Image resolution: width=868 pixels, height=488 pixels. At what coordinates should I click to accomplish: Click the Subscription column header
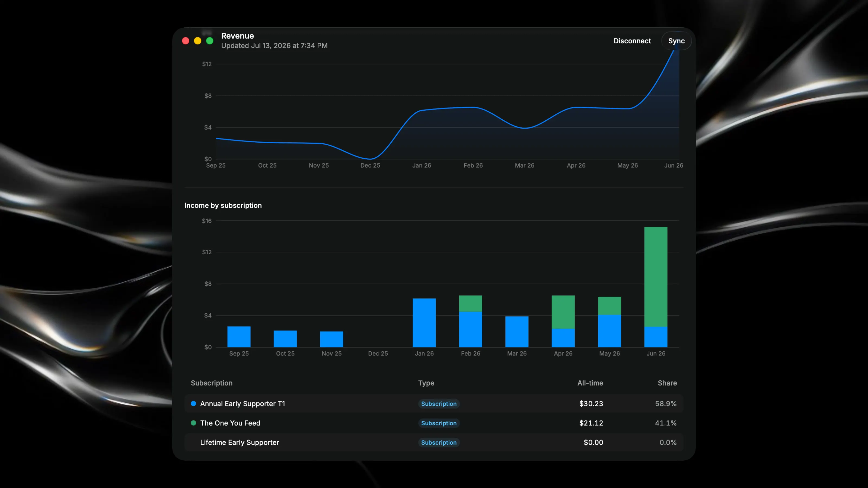[212, 383]
